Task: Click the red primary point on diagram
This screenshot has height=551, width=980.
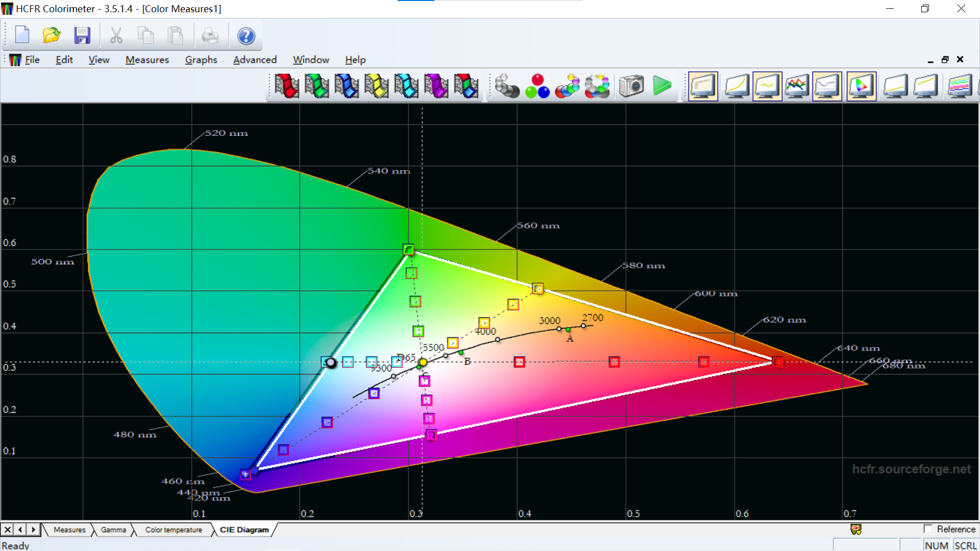Action: point(777,362)
